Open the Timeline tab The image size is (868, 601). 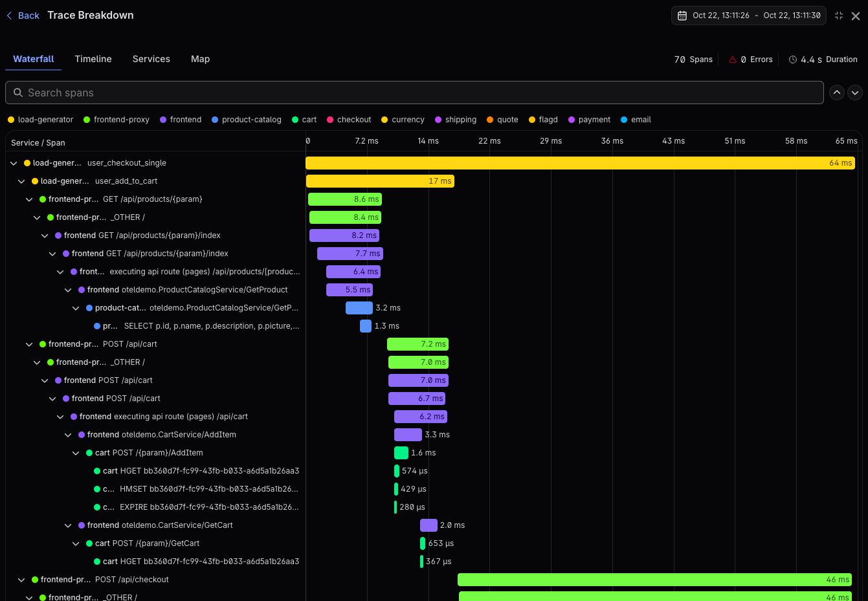pyautogui.click(x=93, y=59)
